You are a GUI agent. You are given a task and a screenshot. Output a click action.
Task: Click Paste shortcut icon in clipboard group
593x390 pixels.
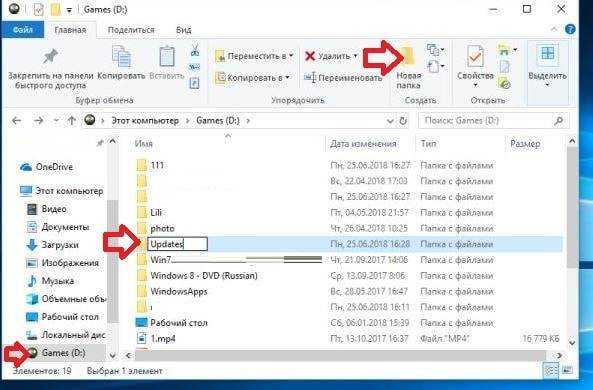pos(194,83)
